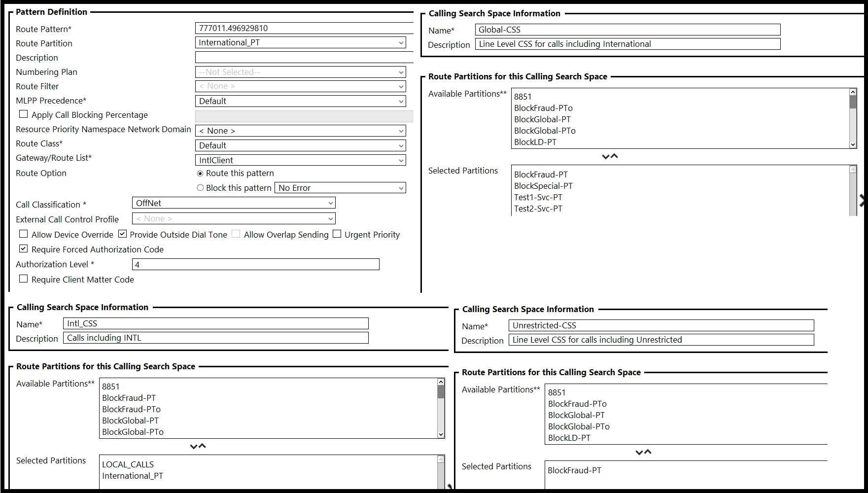This screenshot has width=868, height=493.
Task: Click scroll-up arrow in Global-CSS available partitions list
Action: coord(853,92)
